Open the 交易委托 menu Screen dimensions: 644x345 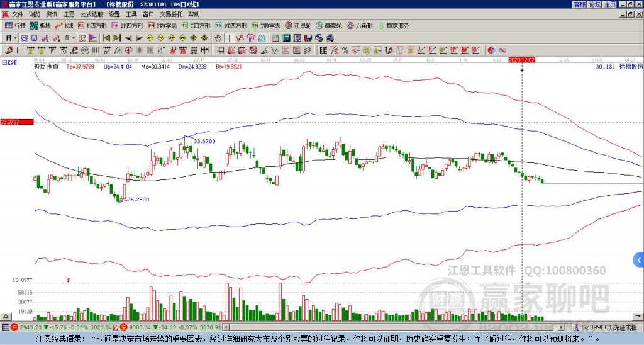(x=171, y=14)
